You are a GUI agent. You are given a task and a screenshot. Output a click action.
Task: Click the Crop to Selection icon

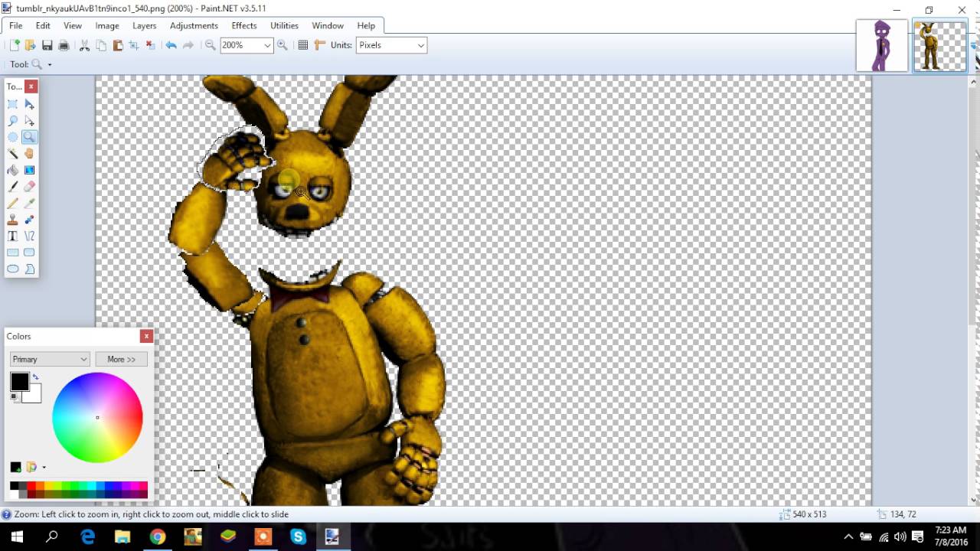pos(133,45)
